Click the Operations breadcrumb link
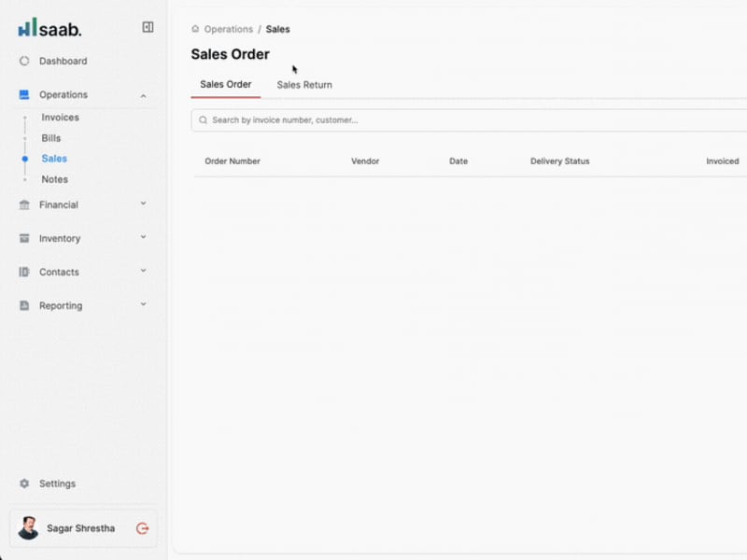 [228, 29]
